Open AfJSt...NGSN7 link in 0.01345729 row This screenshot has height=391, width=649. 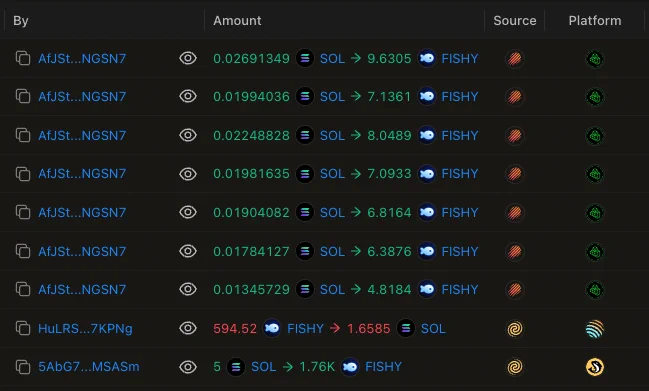pos(82,290)
